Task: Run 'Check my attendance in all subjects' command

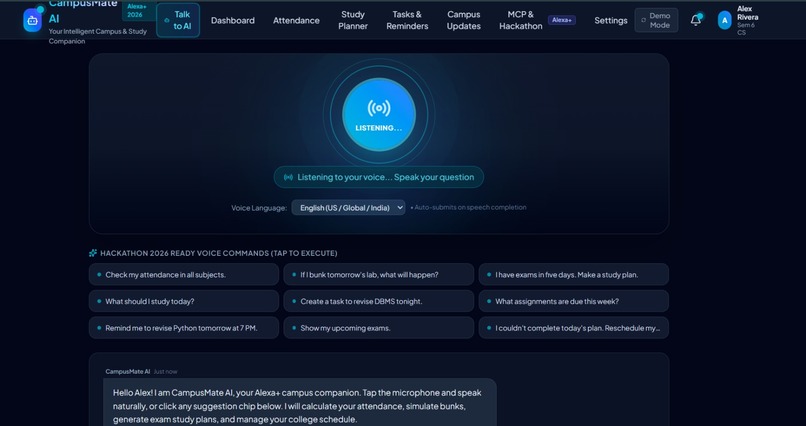Action: tap(184, 274)
